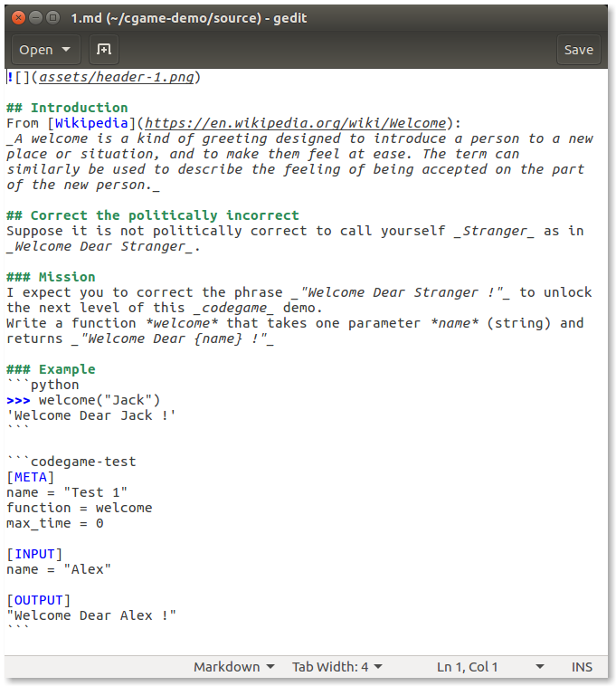The width and height of the screenshot is (616, 686).
Task: Close the gedit window
Action: pos(18,18)
